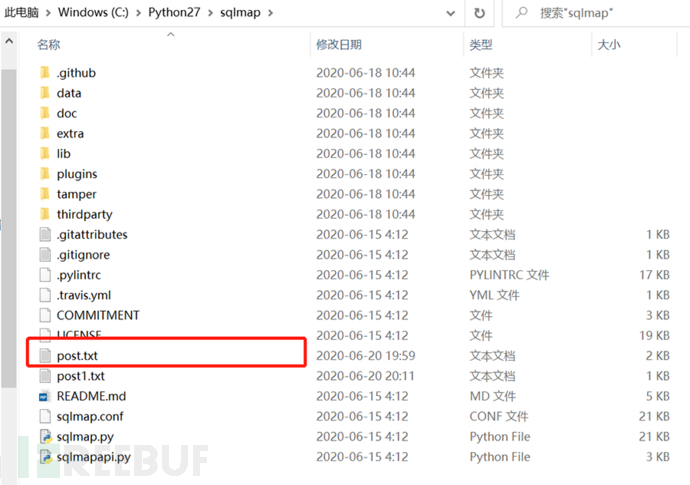Click the .pylintrc file icon

[x=45, y=275]
